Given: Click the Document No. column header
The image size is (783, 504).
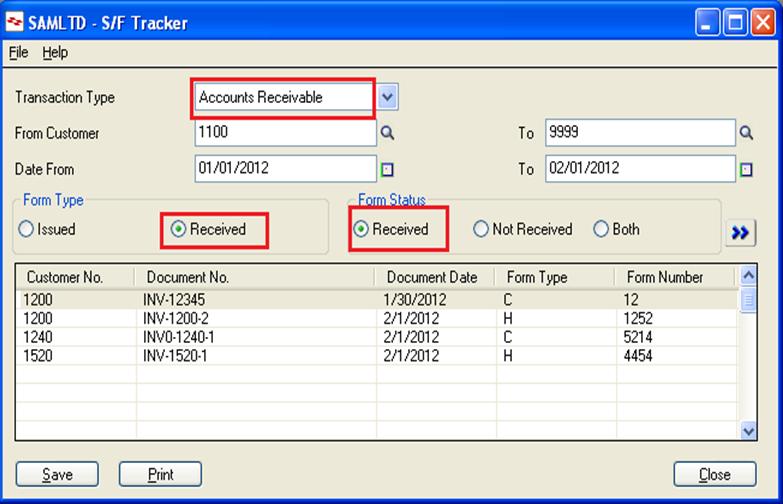Looking at the screenshot, I should tap(255, 277).
